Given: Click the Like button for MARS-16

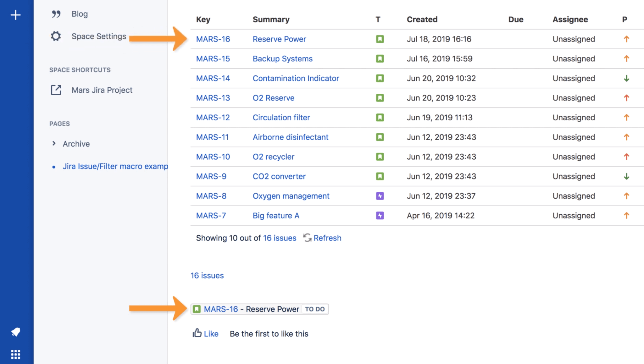Looking at the screenshot, I should tap(206, 334).
